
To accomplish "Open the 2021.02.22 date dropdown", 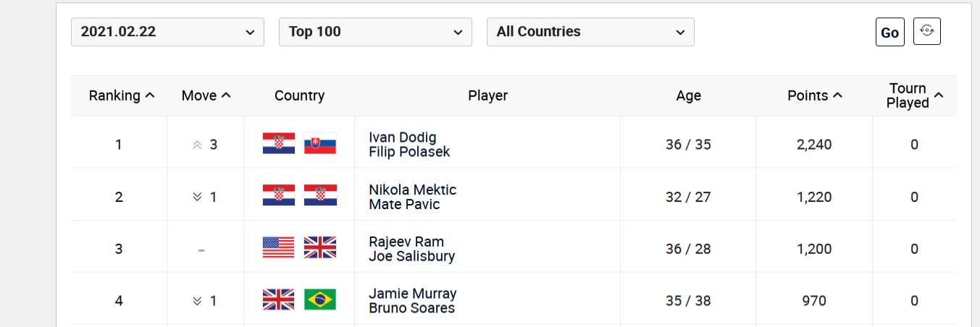I will point(167,32).
